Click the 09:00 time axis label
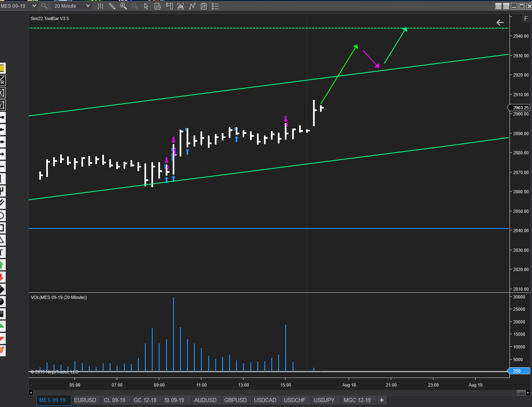The image size is (532, 407). [x=159, y=385]
